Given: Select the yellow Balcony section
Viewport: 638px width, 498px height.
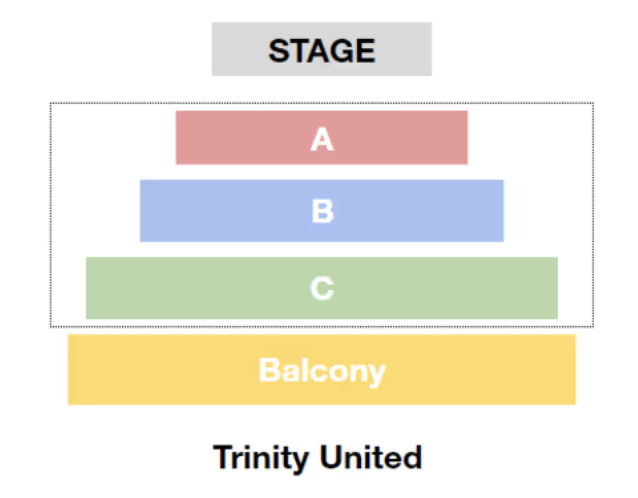Looking at the screenshot, I should [321, 369].
